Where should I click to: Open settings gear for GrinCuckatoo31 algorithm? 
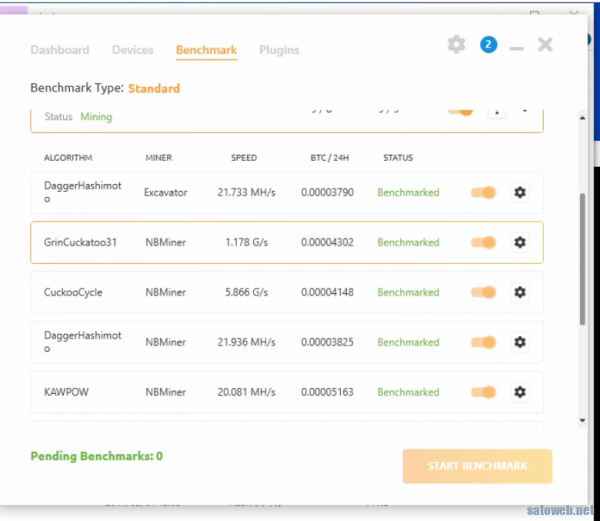519,242
